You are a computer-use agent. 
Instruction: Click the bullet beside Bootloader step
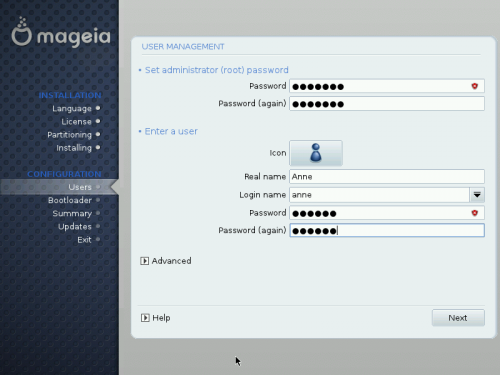[x=98, y=200]
